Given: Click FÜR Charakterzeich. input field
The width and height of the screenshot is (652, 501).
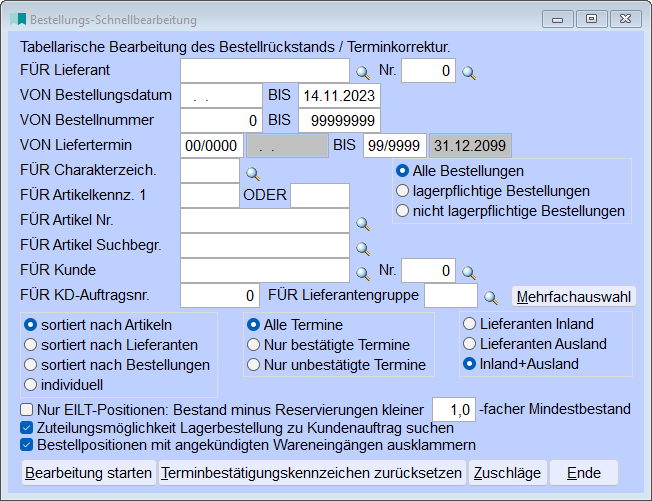Looking at the screenshot, I should coord(210,170).
